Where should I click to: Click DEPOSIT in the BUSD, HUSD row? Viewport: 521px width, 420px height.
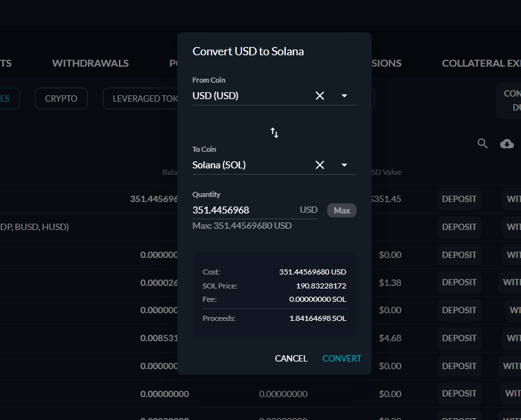coord(459,227)
